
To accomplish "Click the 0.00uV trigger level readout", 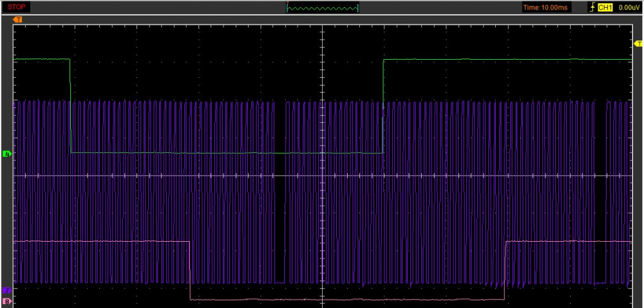I will click(x=628, y=8).
